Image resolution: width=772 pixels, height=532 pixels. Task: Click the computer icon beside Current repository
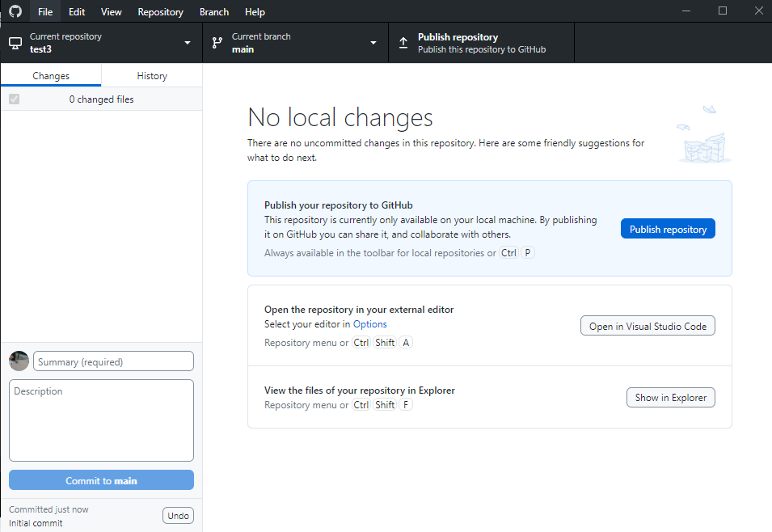15,44
